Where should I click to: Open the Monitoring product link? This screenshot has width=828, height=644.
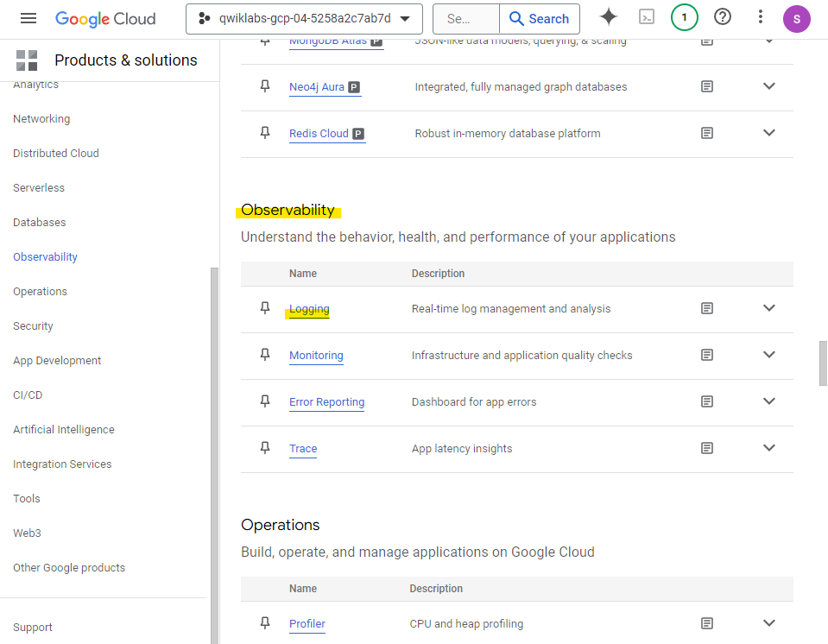[x=316, y=356]
